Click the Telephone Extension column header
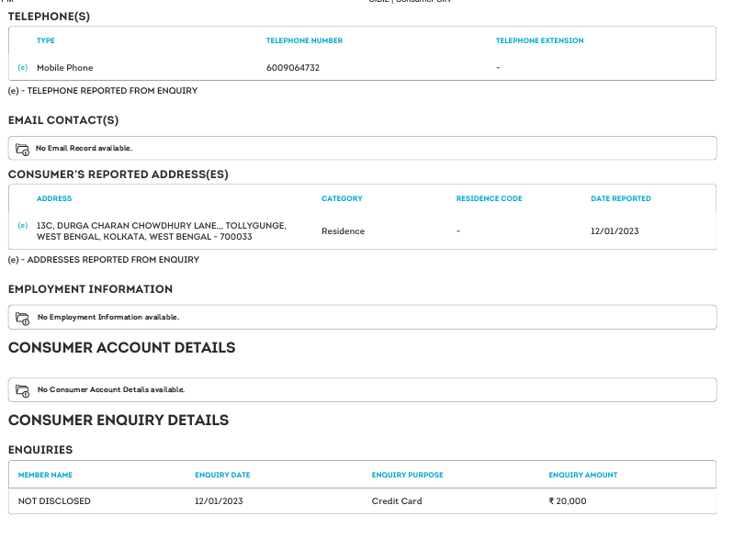The height and width of the screenshot is (539, 756). pos(539,40)
